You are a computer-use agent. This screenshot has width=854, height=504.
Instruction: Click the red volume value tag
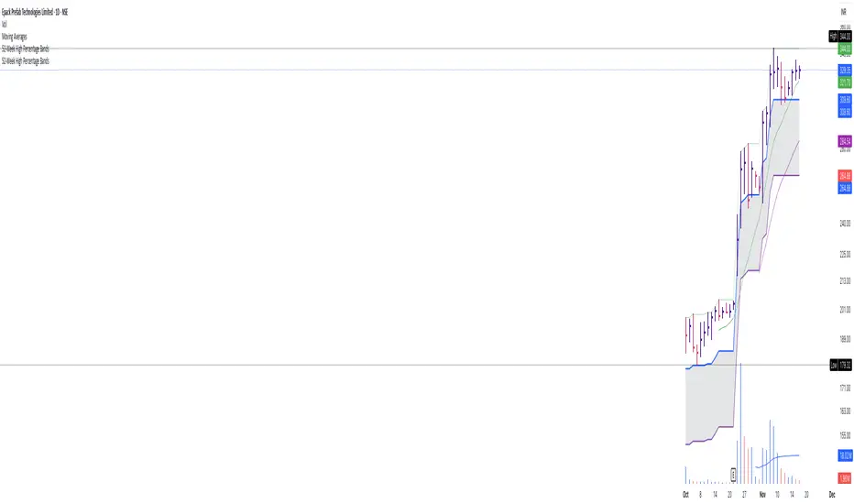tap(845, 478)
